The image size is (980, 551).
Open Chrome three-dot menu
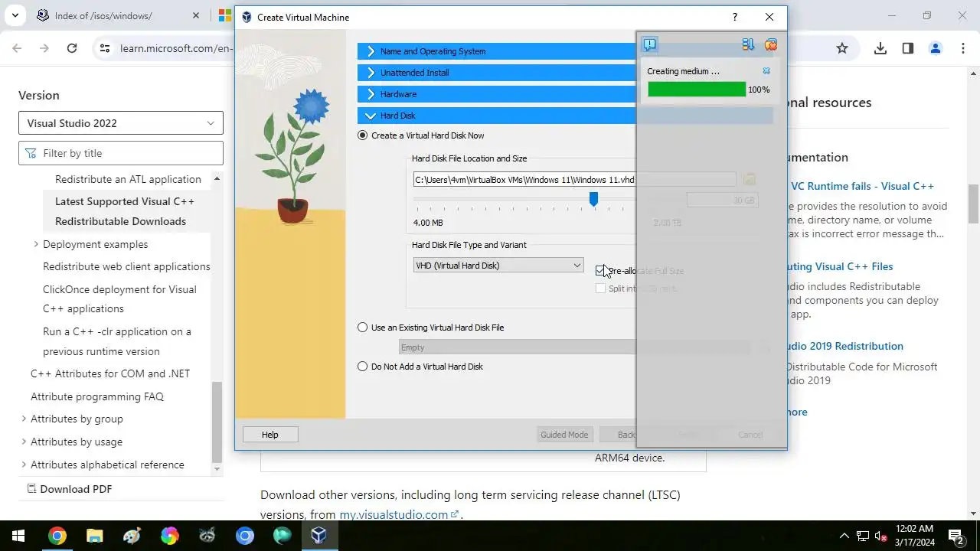tap(963, 48)
